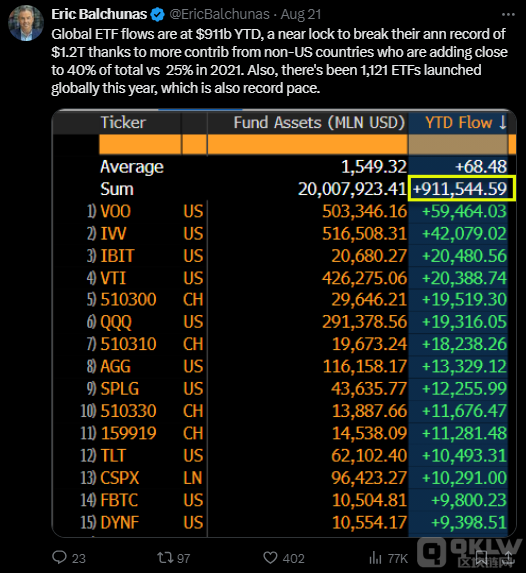Click DYNF's flow value +9,398.51
The image size is (526, 573).
469,523
